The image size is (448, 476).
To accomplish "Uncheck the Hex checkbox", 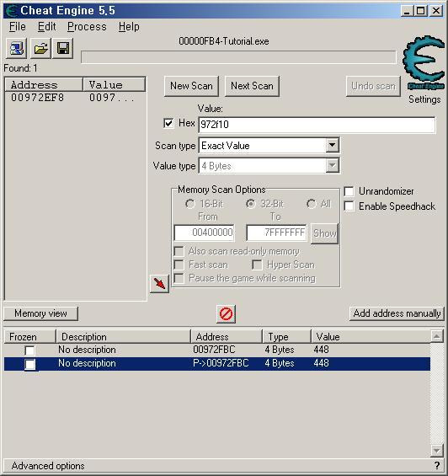I will [168, 123].
